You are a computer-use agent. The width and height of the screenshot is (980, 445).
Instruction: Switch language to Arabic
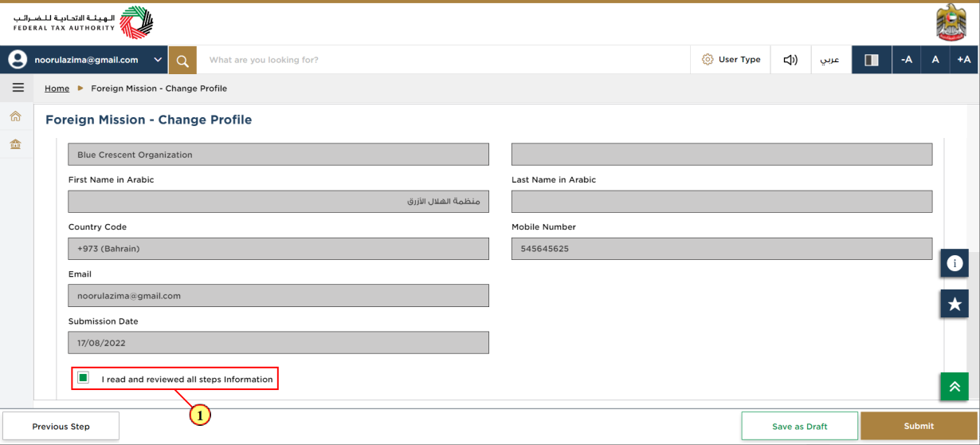point(830,60)
